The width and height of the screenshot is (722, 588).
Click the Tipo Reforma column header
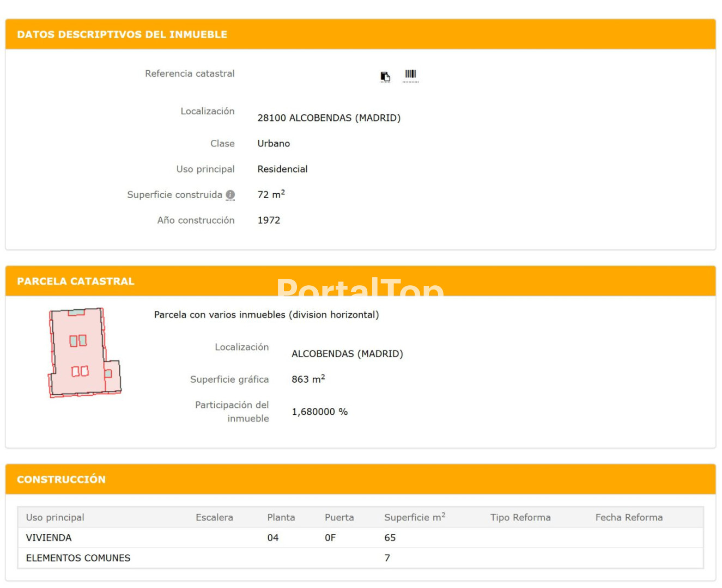coord(520,517)
